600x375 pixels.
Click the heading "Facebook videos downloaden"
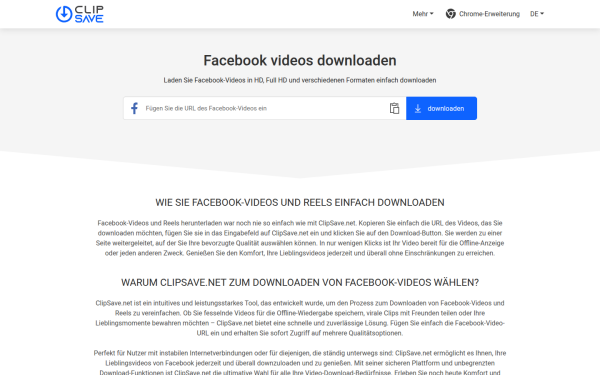point(300,60)
